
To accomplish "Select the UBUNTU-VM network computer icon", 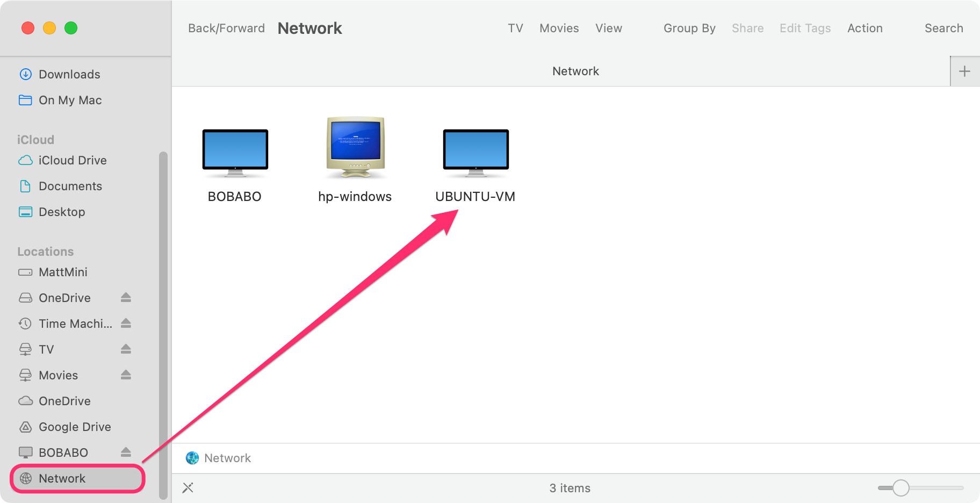I will tap(475, 153).
